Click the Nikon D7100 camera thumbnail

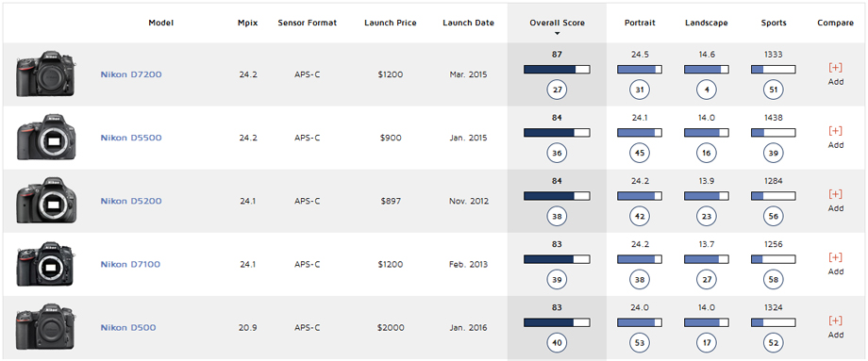point(46,264)
